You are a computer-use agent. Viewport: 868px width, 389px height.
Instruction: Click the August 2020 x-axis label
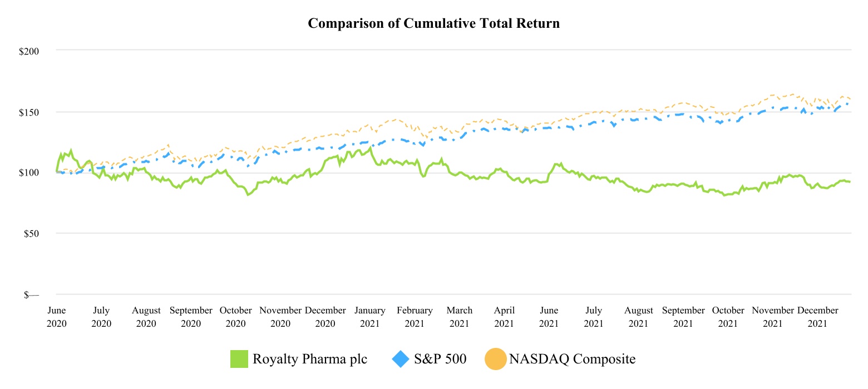[146, 317]
